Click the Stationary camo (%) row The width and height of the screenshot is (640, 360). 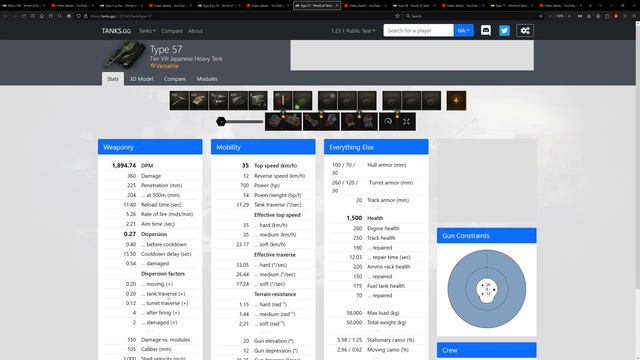point(376,340)
